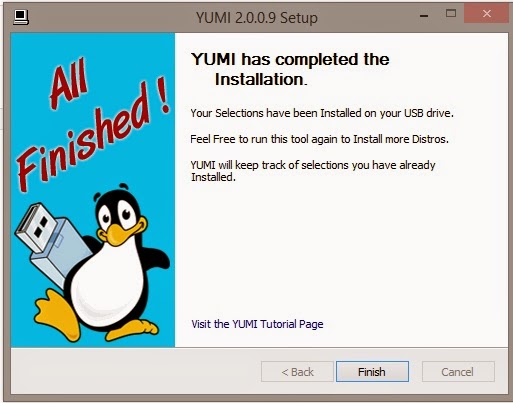Click the 'YUMI 2.0.0.9 Setup' title bar text
Screen dimensions: 513x403
click(x=257, y=17)
